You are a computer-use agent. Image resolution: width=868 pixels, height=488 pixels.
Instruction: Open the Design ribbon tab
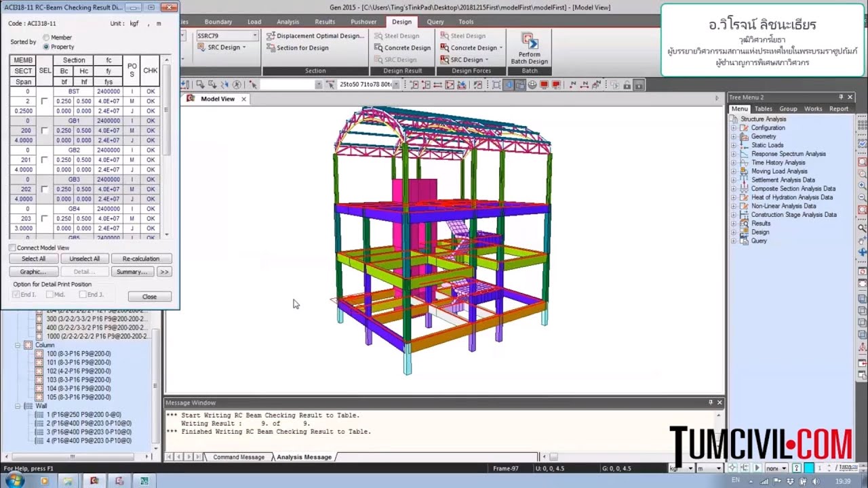(x=401, y=22)
